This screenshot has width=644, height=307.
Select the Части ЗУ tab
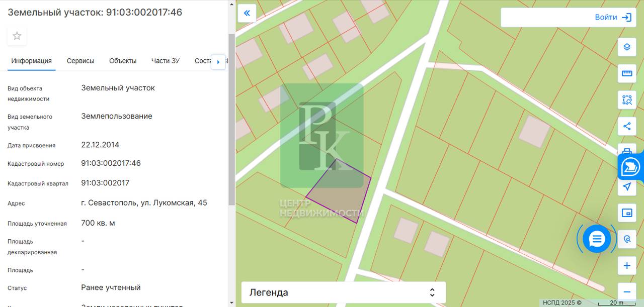point(166,61)
